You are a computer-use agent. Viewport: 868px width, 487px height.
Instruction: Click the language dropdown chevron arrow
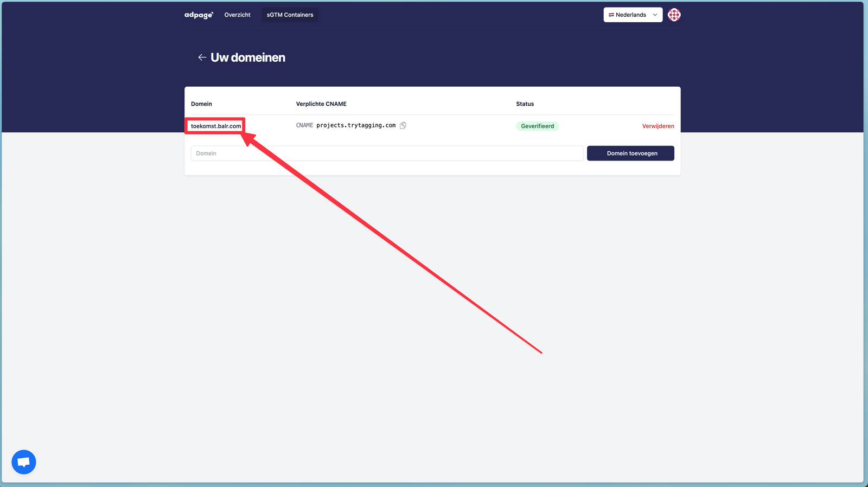pos(655,15)
